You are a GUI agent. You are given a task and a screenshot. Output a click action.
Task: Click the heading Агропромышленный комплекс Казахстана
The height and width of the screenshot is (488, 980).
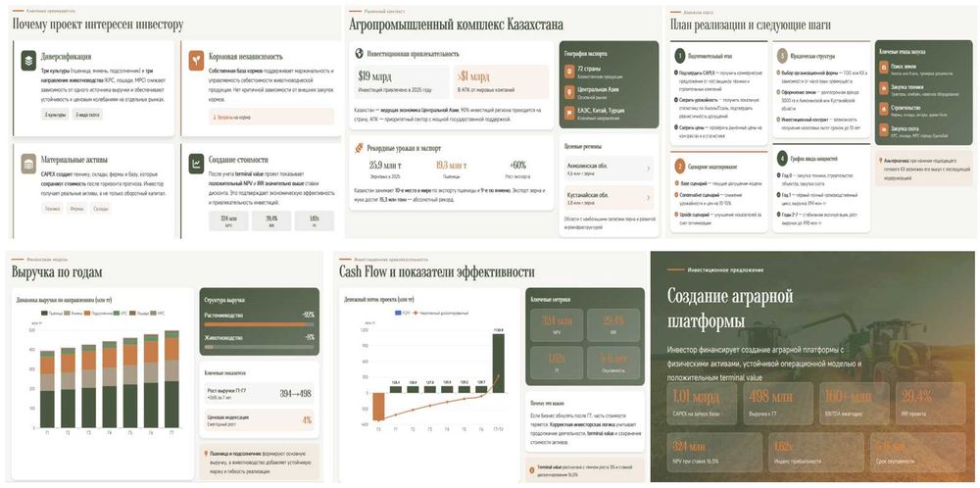(457, 25)
